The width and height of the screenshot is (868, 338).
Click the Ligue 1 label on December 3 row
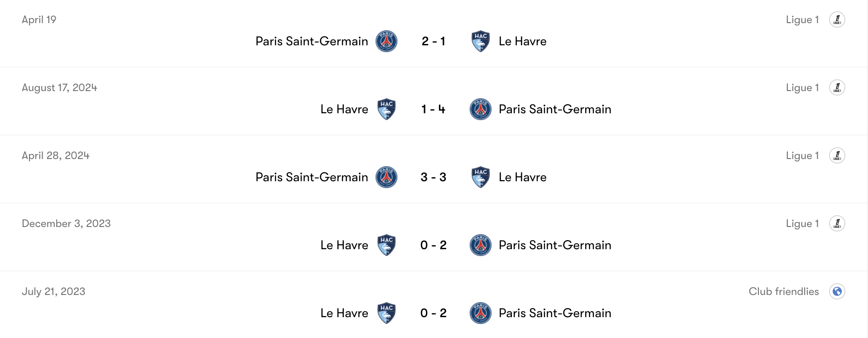coord(802,223)
